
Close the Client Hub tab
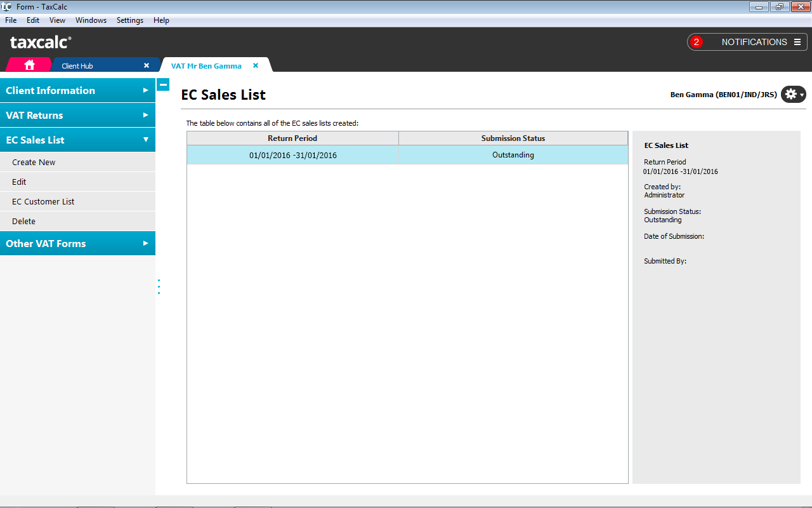[147, 65]
